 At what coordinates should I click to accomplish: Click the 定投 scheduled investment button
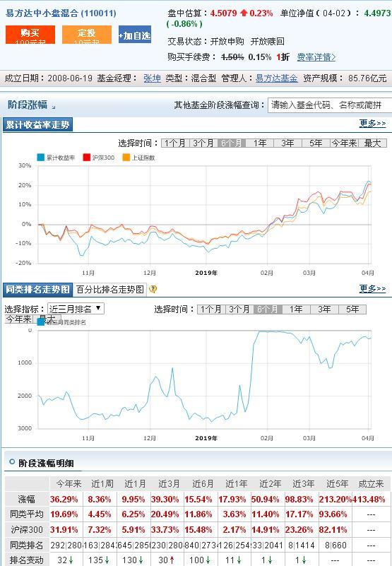pos(87,35)
